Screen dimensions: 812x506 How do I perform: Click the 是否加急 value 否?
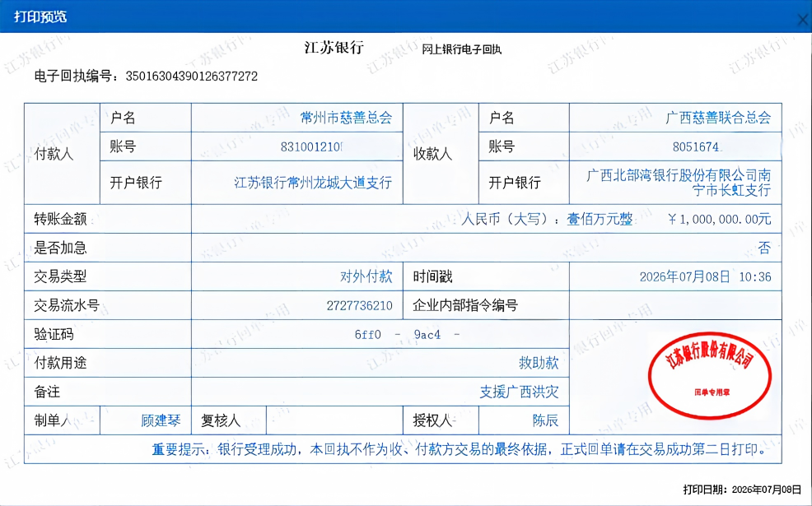coord(764,248)
